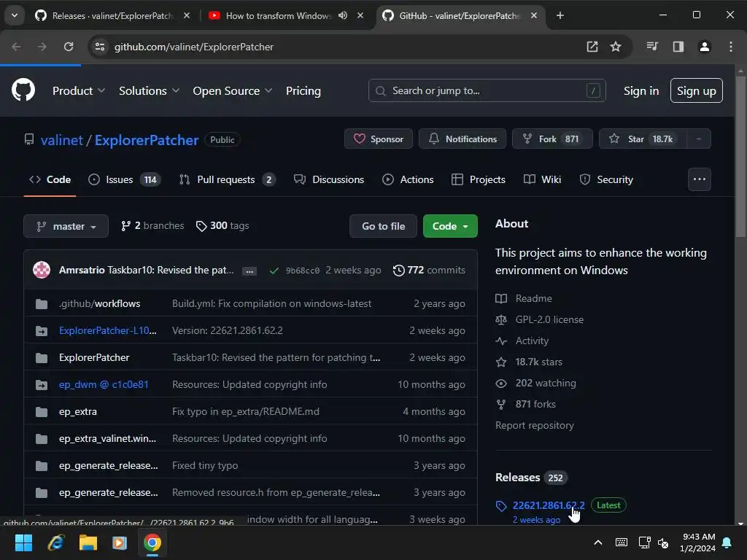Viewport: 747px width, 560px height.
Task: Open a new tab with the plus icon
Action: pos(560,16)
